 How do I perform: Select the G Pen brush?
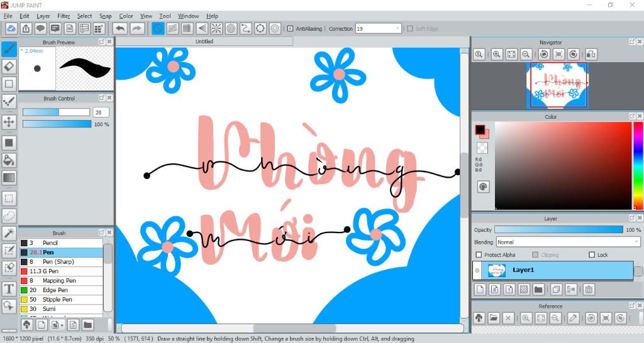[x=61, y=271]
